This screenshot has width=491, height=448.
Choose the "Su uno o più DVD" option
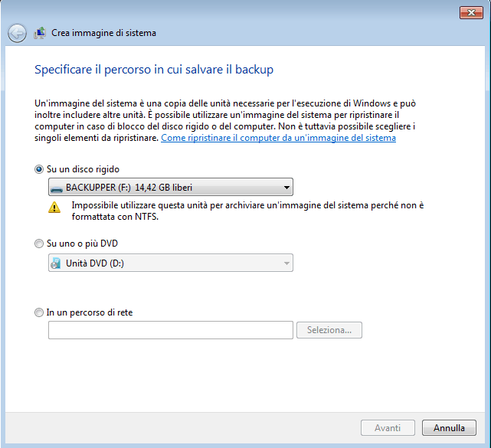40,244
